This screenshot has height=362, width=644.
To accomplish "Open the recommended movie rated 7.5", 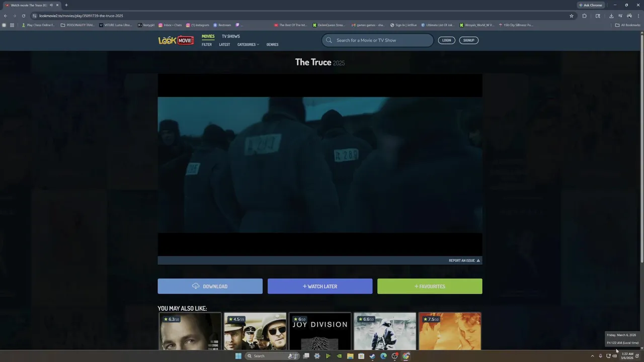I will pyautogui.click(x=450, y=331).
